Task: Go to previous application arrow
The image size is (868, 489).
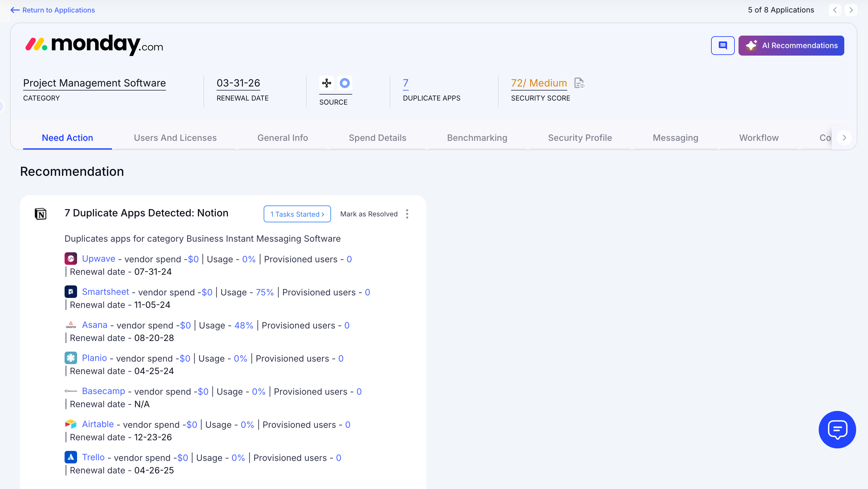Action: (835, 10)
